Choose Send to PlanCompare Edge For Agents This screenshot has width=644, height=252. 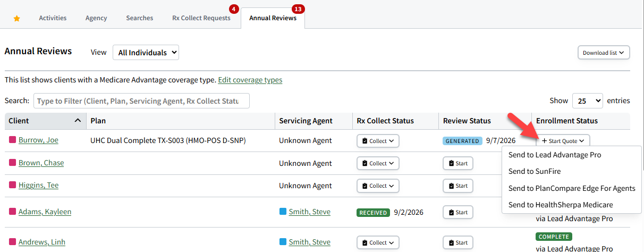[x=572, y=188]
